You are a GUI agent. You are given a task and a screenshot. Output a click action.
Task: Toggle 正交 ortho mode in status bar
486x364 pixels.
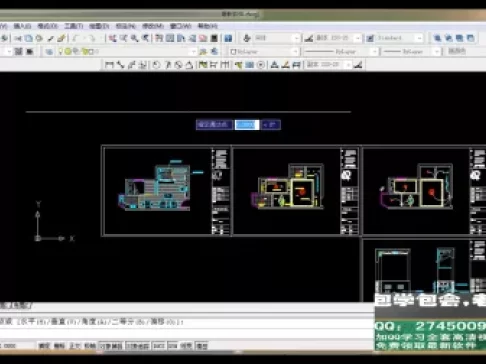click(75, 346)
